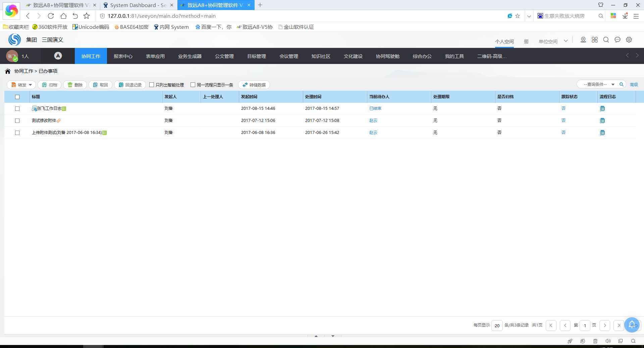Click the settings gear icon in header

coord(629,40)
